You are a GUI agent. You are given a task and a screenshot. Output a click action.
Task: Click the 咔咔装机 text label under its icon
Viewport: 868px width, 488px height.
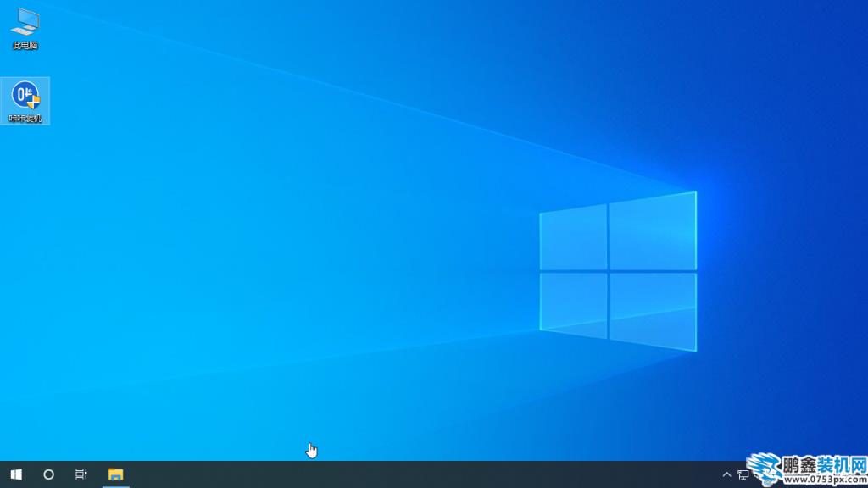(x=25, y=119)
